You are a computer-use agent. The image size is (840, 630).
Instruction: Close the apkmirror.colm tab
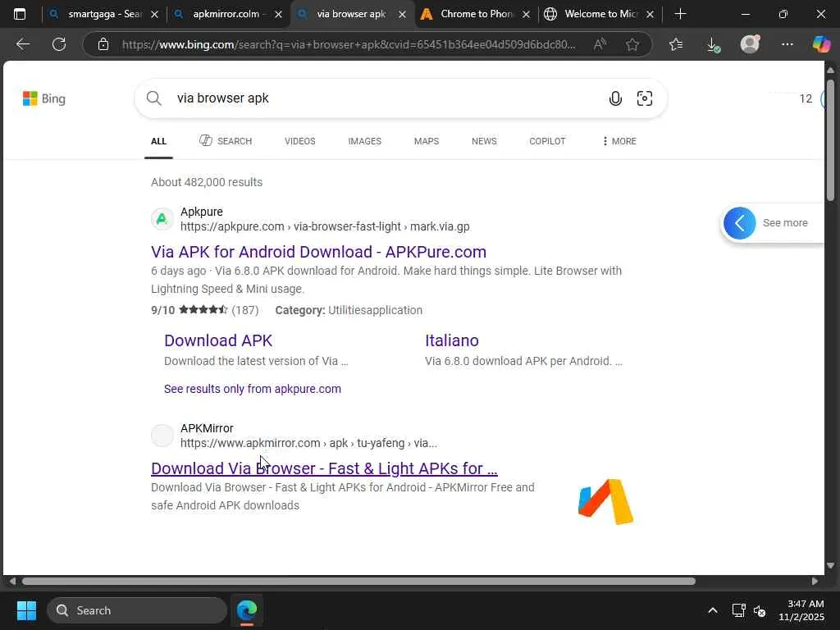click(x=279, y=15)
